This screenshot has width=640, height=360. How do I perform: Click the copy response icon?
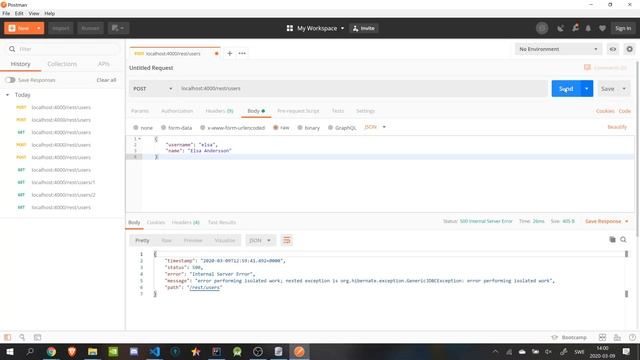(612, 240)
